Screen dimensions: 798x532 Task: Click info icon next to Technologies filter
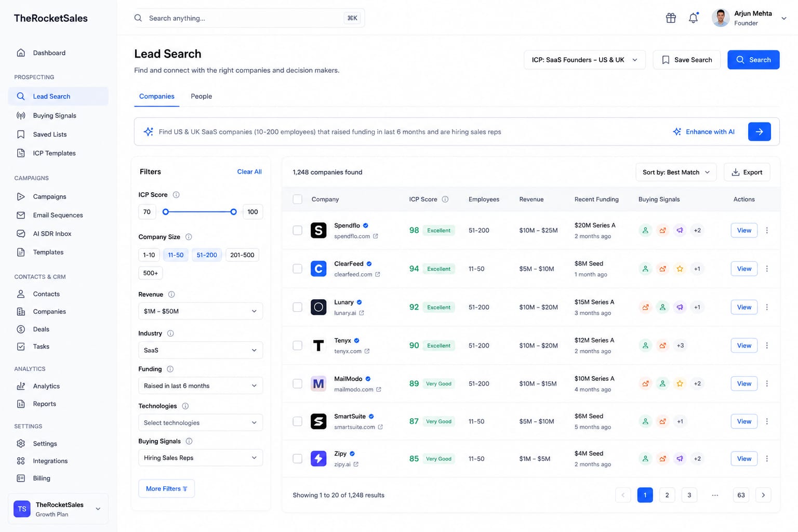pyautogui.click(x=185, y=406)
